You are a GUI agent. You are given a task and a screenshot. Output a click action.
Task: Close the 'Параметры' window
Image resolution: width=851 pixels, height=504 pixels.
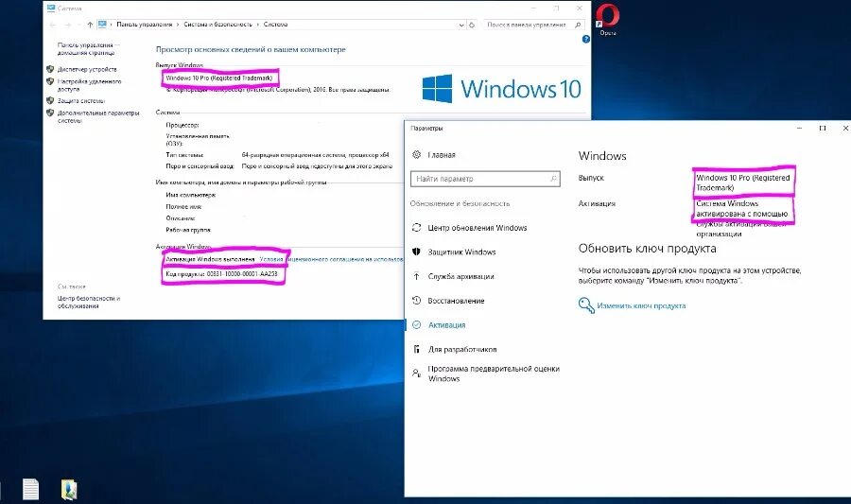point(845,129)
